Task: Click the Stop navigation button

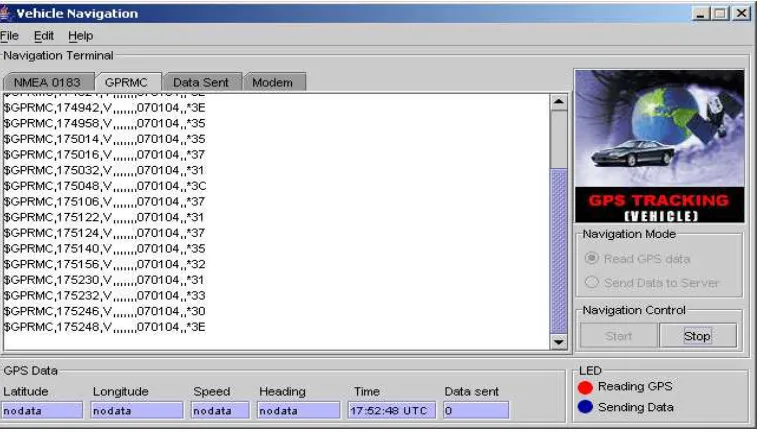Action: [x=697, y=336]
